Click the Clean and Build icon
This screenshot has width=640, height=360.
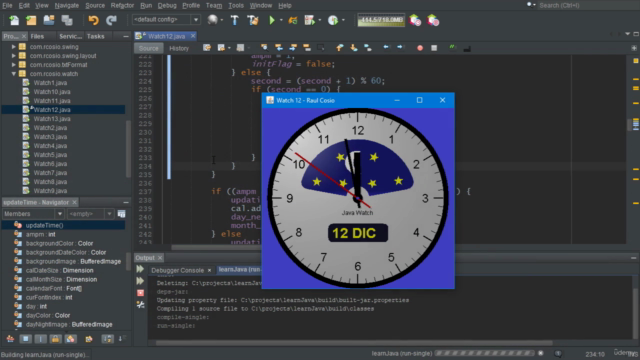pyautogui.click(x=253, y=20)
